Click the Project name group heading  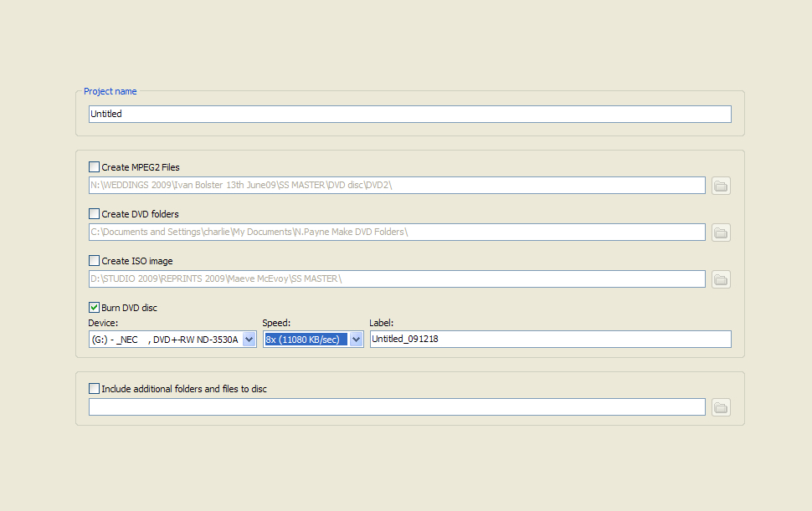[x=110, y=91]
